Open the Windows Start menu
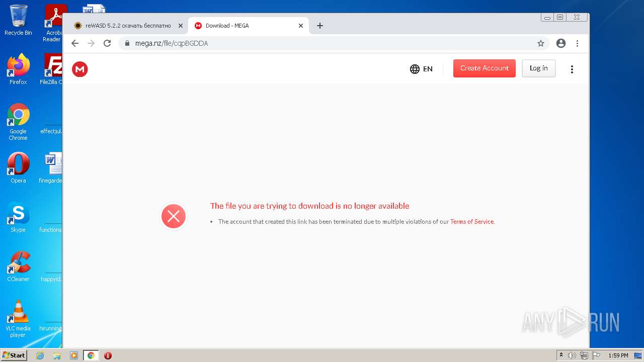Screen dimensions: 644x362 tap(14, 355)
